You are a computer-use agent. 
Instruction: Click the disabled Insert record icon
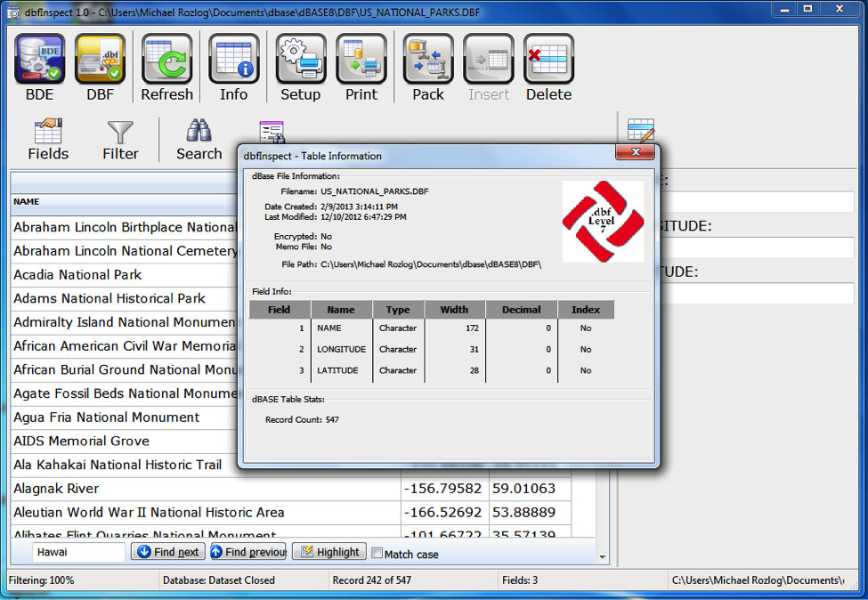click(488, 68)
